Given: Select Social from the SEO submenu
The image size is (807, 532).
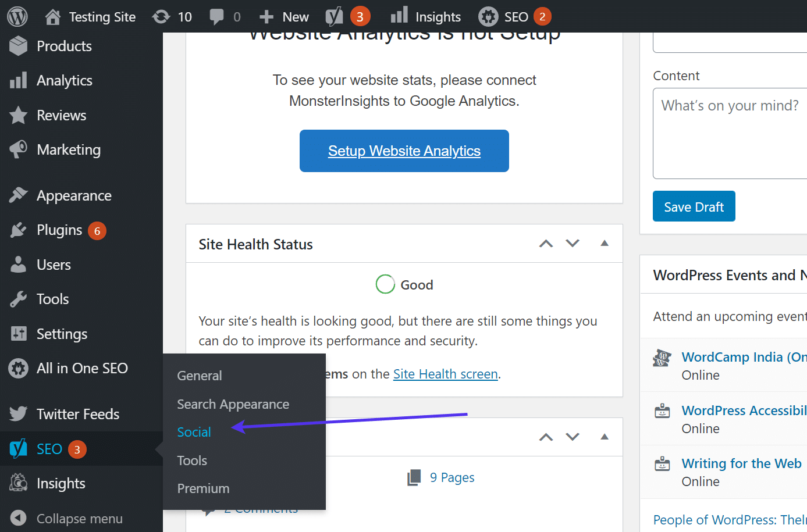Looking at the screenshot, I should coord(193,432).
